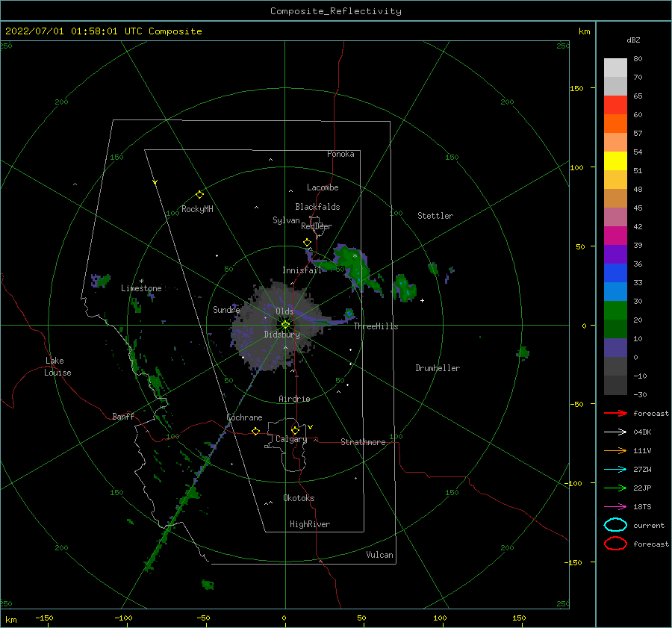Click the Airdrie label

coord(294,399)
